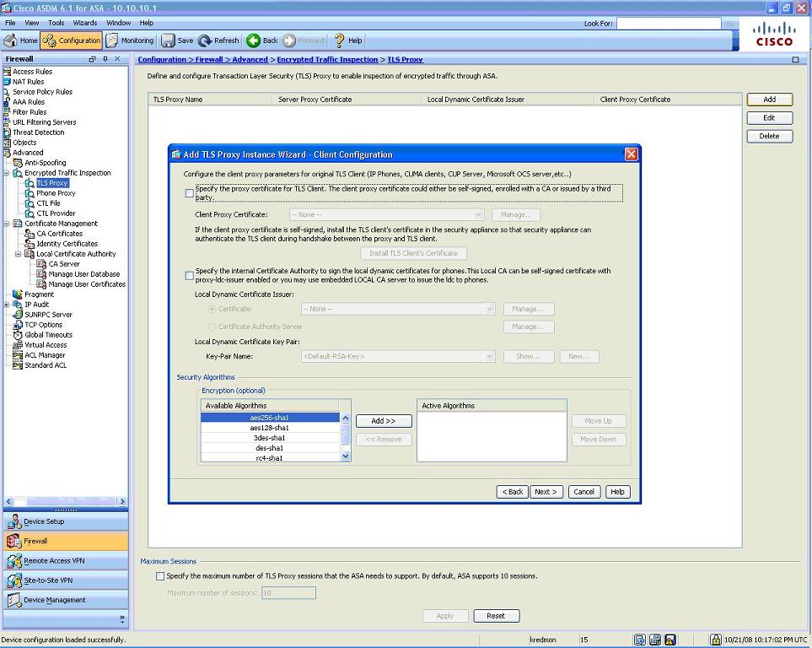The image size is (812, 648).
Task: Collapse Certificate Management tree node
Action: [x=7, y=224]
